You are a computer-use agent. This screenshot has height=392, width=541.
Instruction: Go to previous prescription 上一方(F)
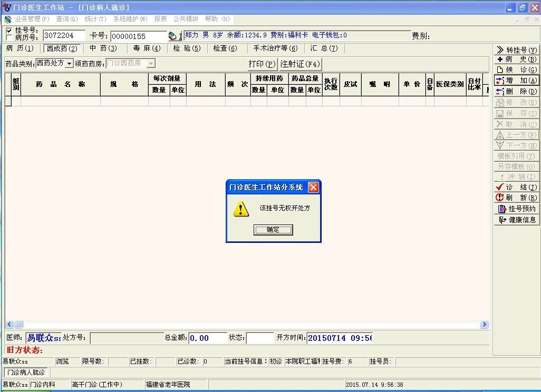[x=517, y=135]
